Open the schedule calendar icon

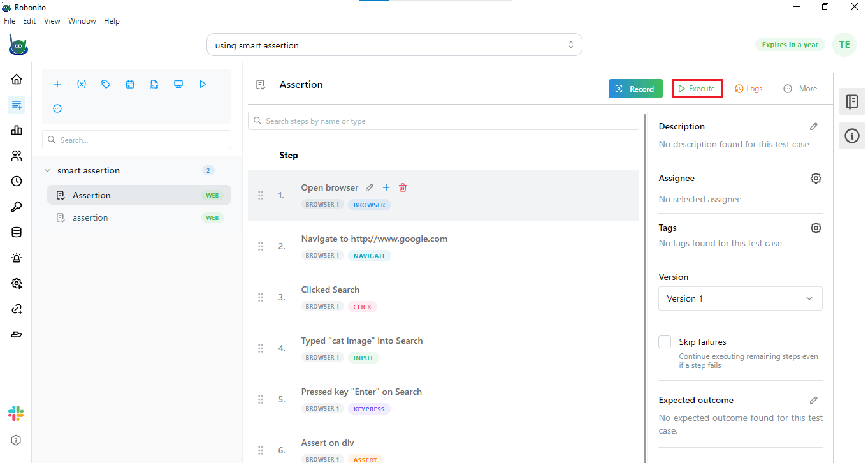130,84
